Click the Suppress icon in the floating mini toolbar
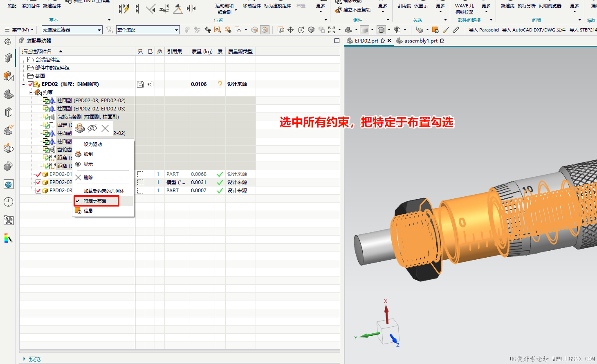 (80, 128)
